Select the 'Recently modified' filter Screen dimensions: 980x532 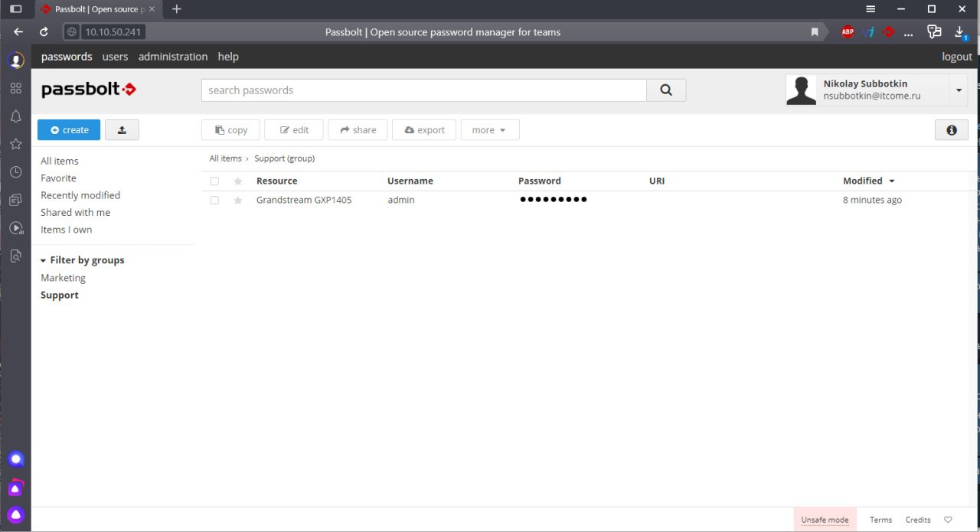(x=80, y=195)
